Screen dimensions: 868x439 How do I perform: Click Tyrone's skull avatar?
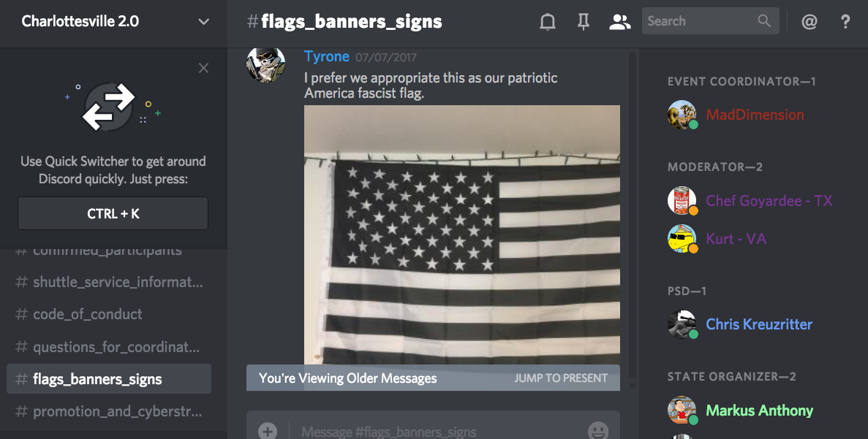coord(265,64)
